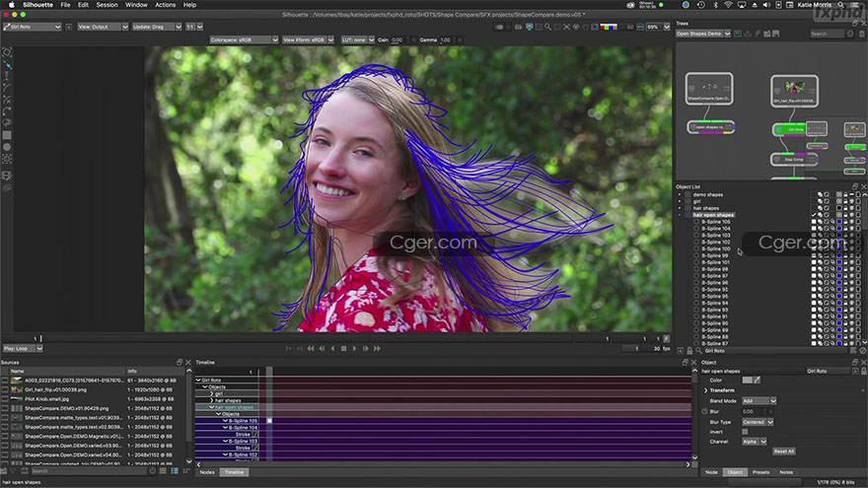The height and width of the screenshot is (488, 868).
Task: Click the RGB channels display icon
Action: tap(609, 27)
